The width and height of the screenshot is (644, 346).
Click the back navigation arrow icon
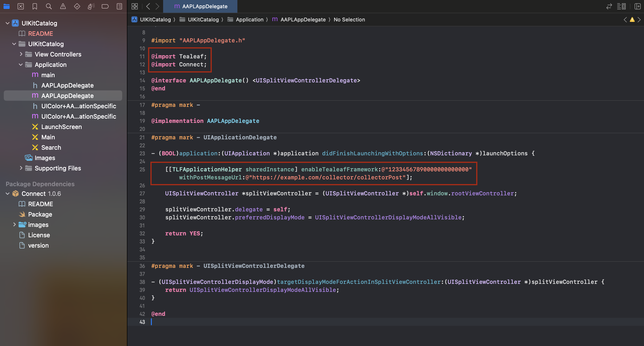(148, 6)
